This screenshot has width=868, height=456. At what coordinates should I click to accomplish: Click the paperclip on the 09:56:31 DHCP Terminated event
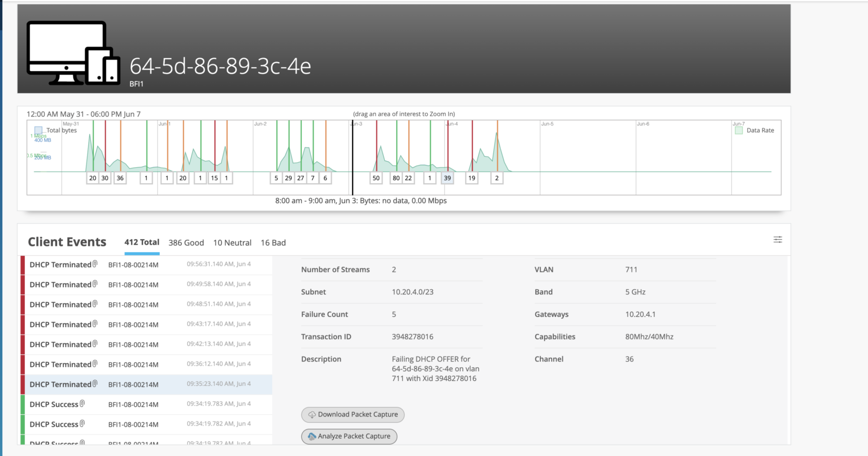pyautogui.click(x=94, y=262)
